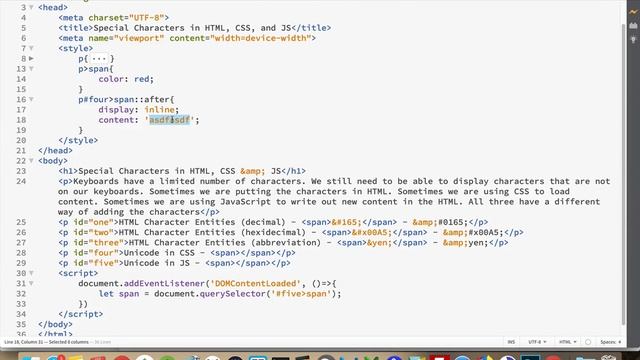Click the 'display' property on line 17

[116, 110]
